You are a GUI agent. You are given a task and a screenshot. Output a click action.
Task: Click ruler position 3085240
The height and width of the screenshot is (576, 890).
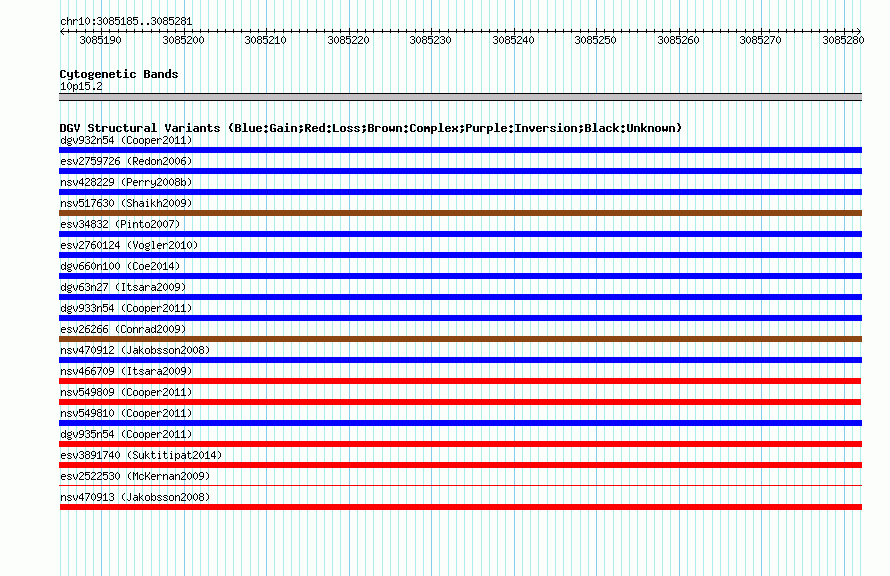point(513,40)
